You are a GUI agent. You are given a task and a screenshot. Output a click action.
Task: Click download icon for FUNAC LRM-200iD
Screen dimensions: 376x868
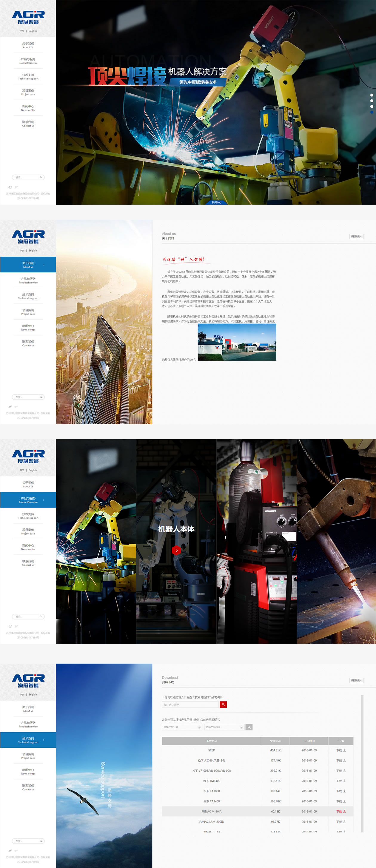[344, 821]
